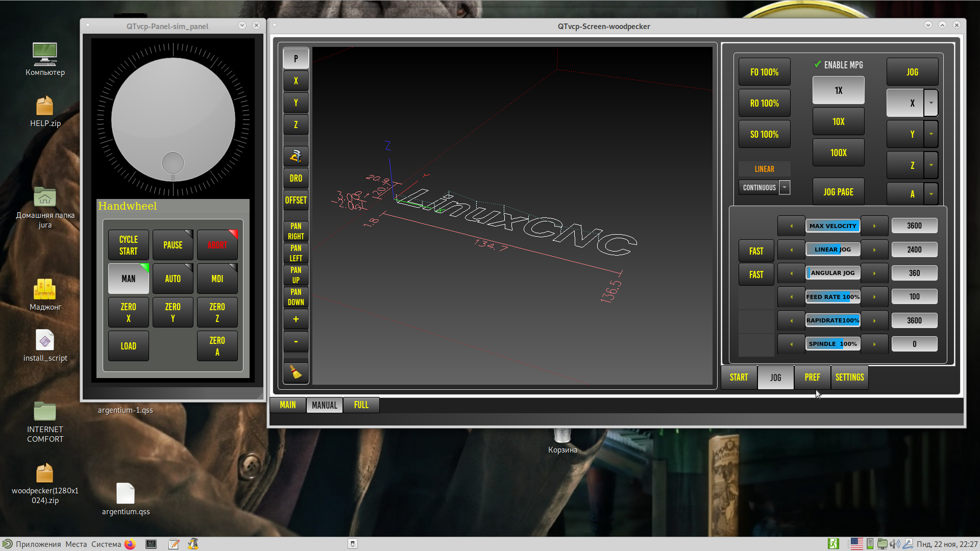This screenshot has height=551, width=980.
Task: Switch to AUTO mode on sim panel
Action: tap(173, 279)
